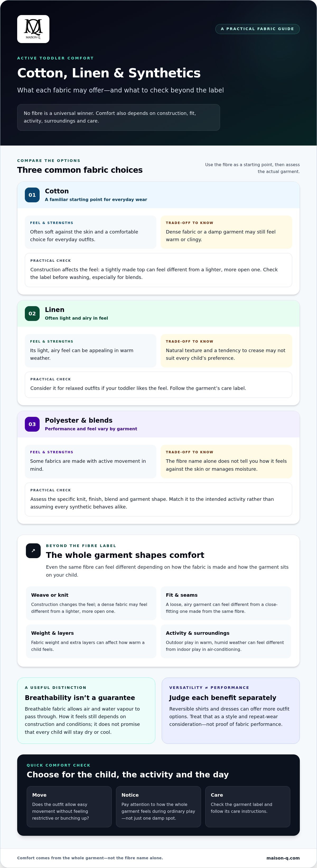Click the Weight & layers tile
Image resolution: width=317 pixels, height=868 pixels.
pyautogui.click(x=91, y=641)
